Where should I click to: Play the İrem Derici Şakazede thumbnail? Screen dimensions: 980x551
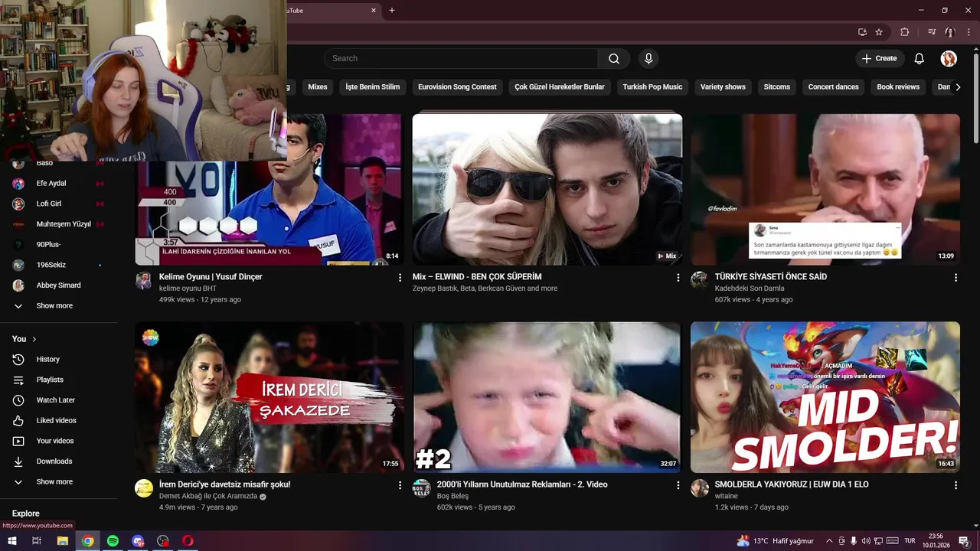point(269,397)
